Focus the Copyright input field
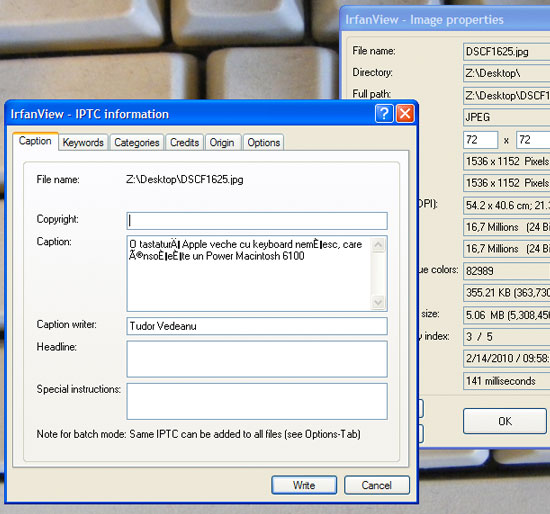 [257, 221]
